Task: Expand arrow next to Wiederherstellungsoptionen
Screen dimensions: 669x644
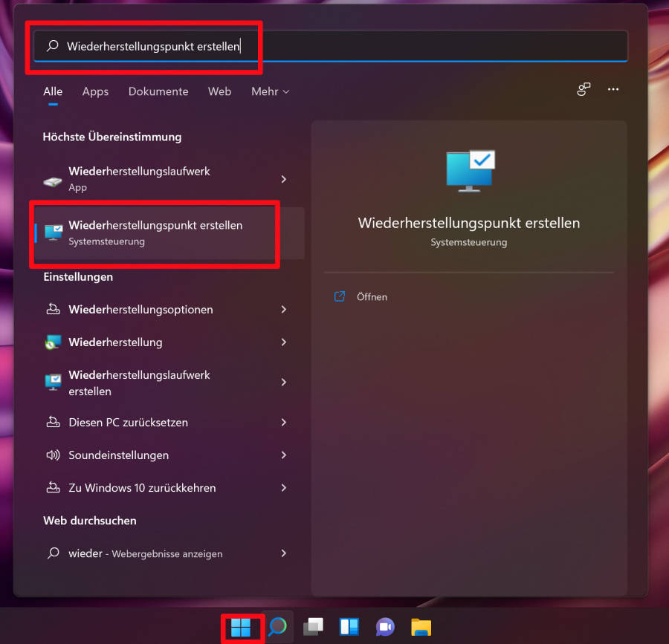Action: pos(284,310)
